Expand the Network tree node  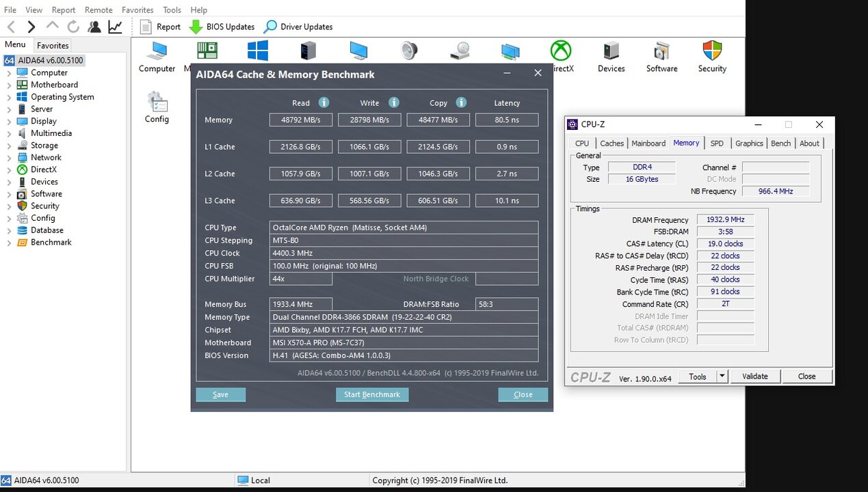click(x=9, y=158)
